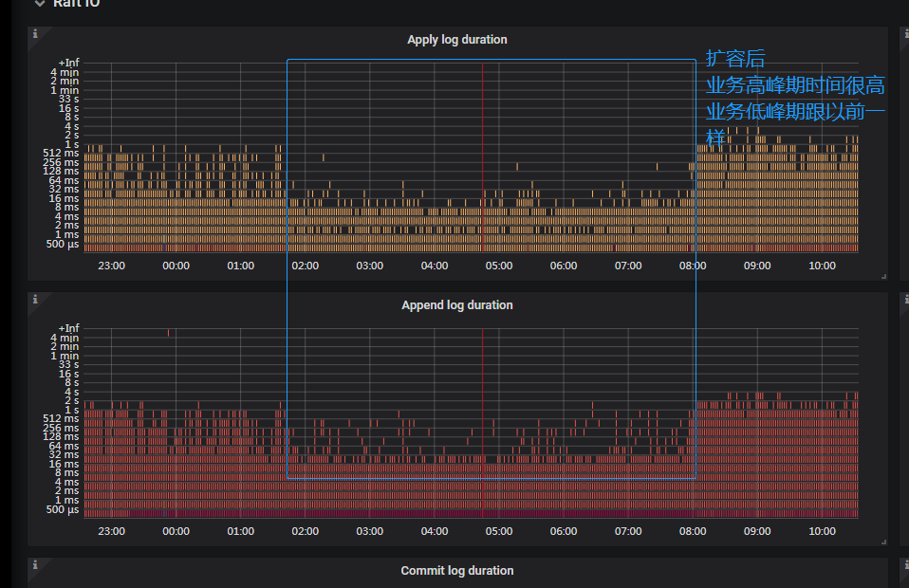Click 06:00 label under Apply log duration chart

pyautogui.click(x=564, y=266)
